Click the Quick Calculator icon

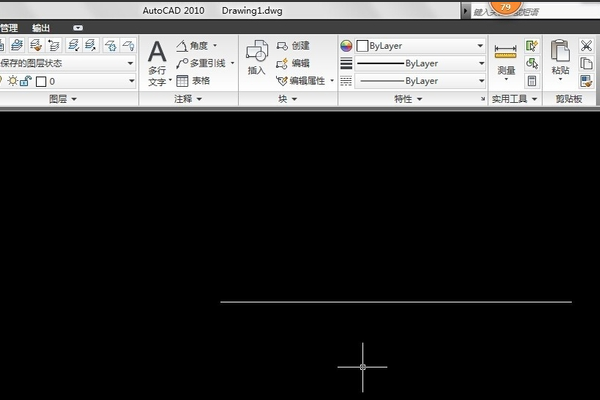pos(532,81)
